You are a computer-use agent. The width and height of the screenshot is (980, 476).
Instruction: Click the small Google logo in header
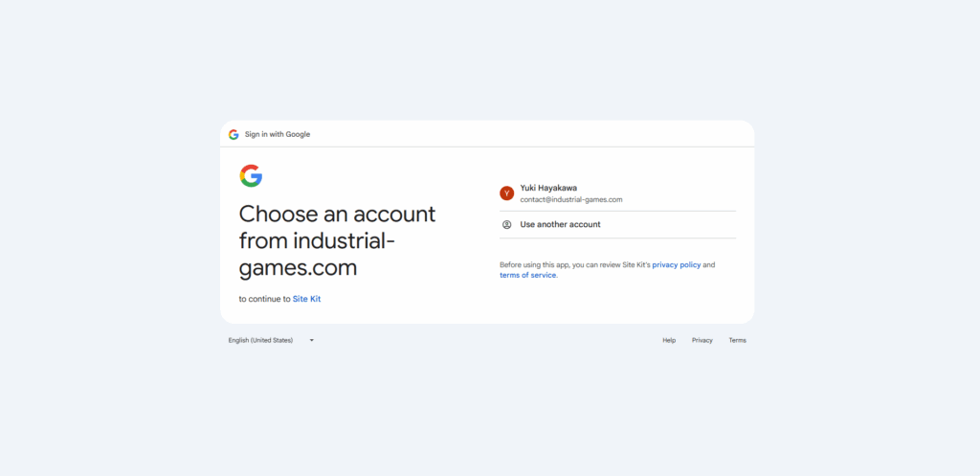(234, 134)
